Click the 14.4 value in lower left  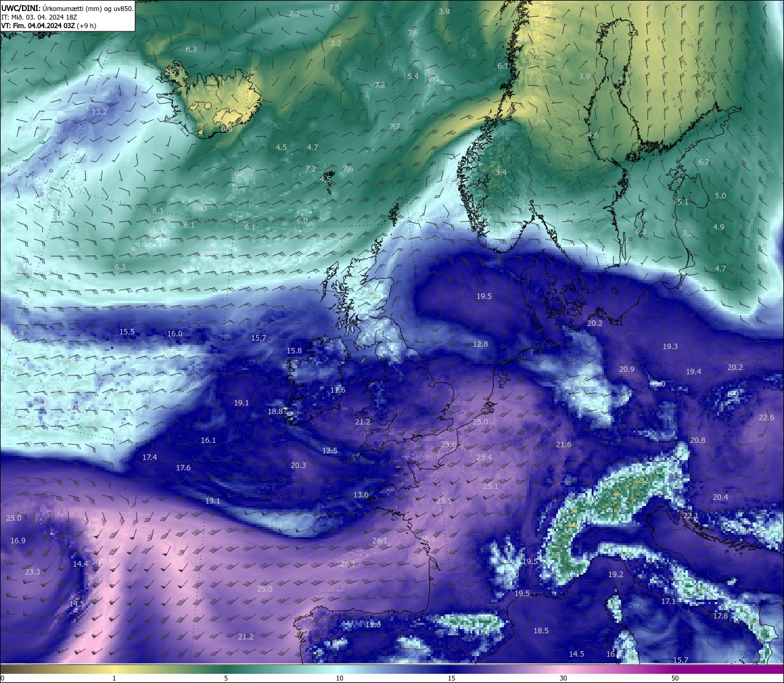[x=80, y=564]
